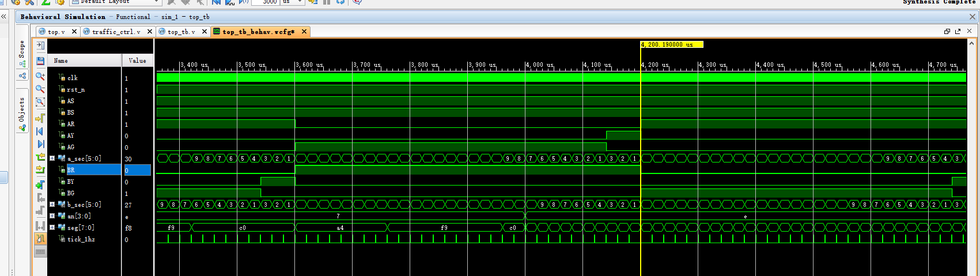This screenshot has width=980, height=276.
Task: Click the yellow cursor time label 4,200.190000 us
Action: pos(672,44)
